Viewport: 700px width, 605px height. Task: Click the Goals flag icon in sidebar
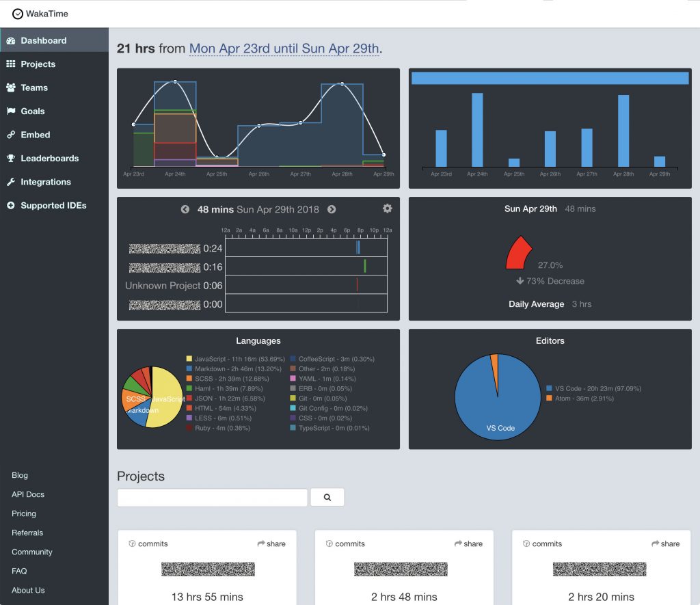(x=11, y=111)
